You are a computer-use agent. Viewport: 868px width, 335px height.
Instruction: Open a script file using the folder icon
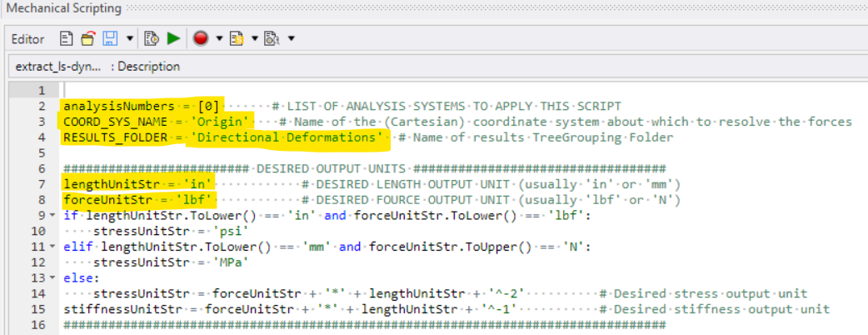(88, 39)
